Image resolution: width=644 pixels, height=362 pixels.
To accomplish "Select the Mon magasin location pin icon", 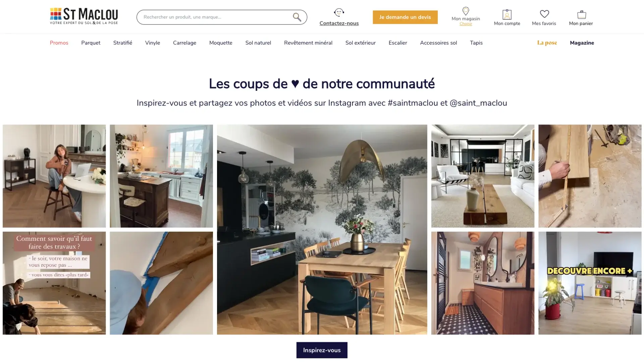I will 466,11.
